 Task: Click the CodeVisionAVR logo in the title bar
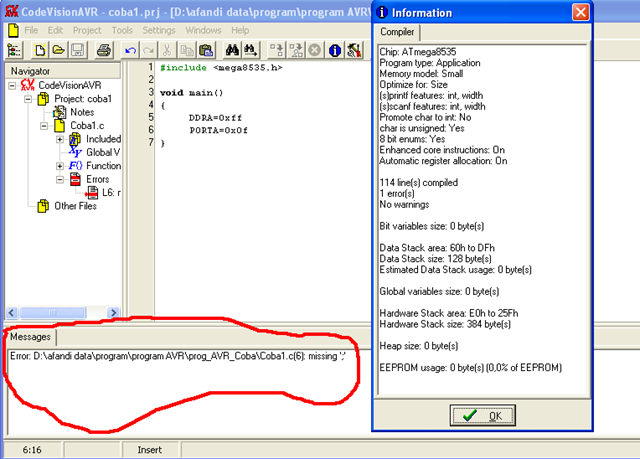pos(12,11)
